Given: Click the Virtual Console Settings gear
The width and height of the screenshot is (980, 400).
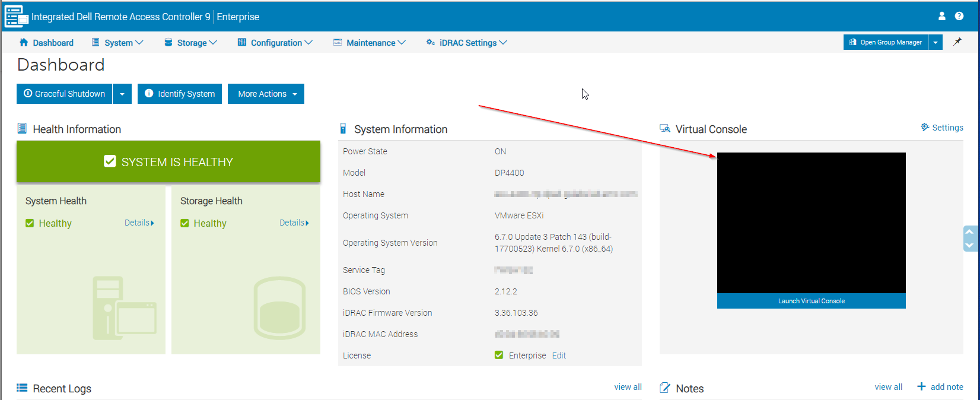Looking at the screenshot, I should click(925, 128).
